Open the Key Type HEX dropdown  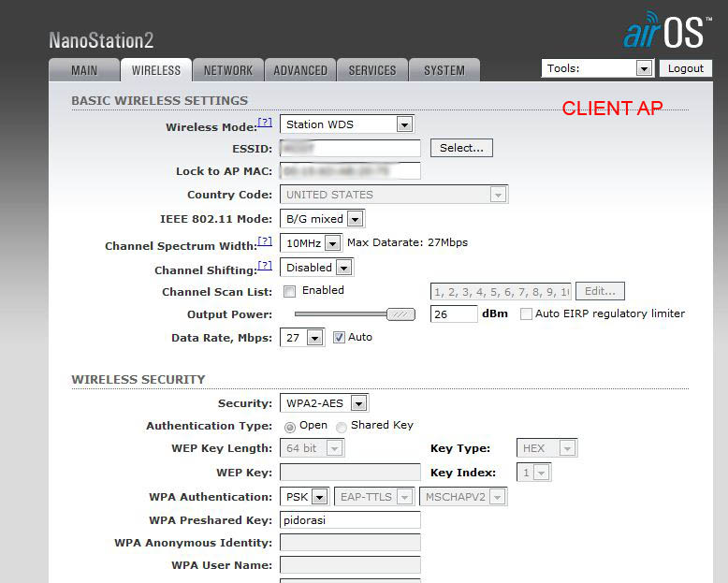tap(546, 448)
